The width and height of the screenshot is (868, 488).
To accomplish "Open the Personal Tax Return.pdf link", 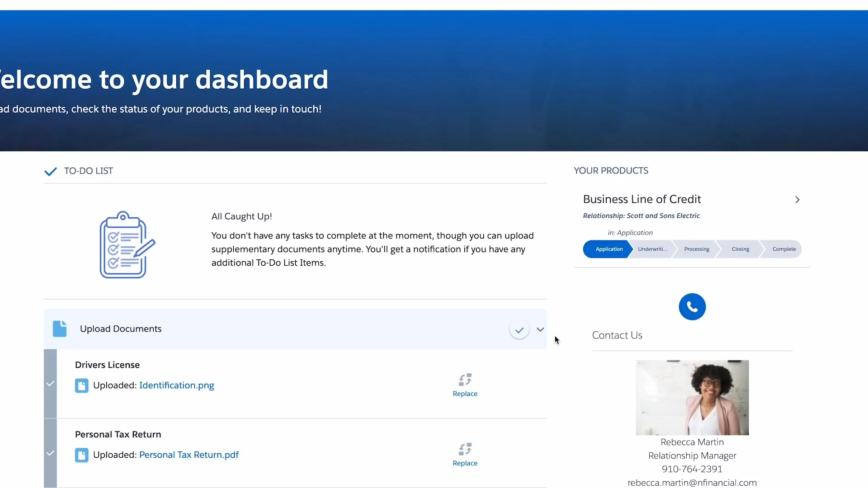I will point(189,455).
